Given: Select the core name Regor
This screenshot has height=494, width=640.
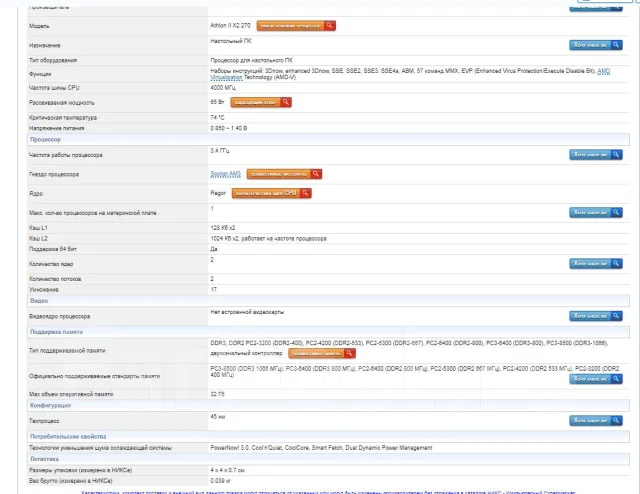Looking at the screenshot, I should click(x=218, y=193).
